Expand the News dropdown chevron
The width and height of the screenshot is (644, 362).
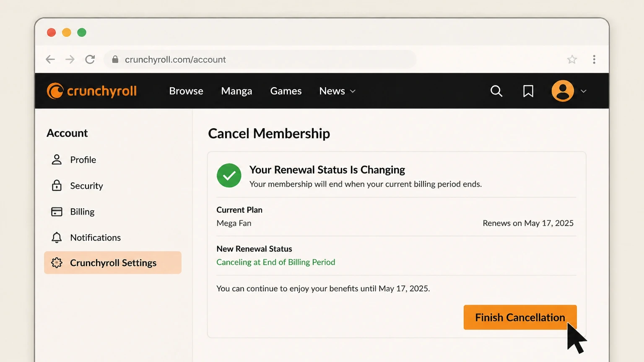353,91
